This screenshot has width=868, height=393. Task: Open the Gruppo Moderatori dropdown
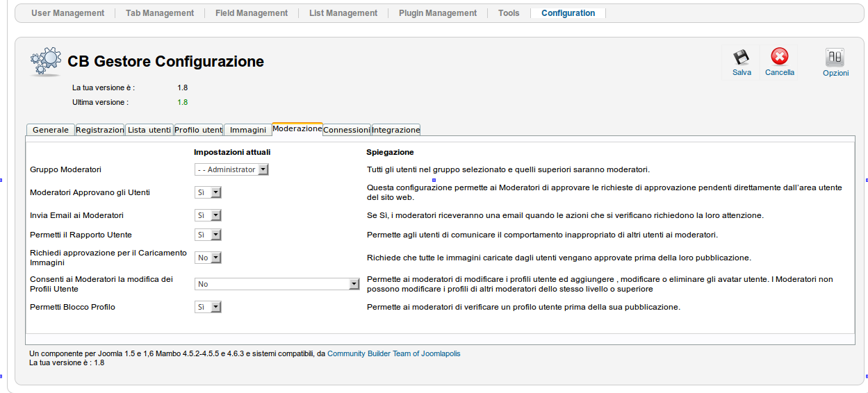[231, 169]
